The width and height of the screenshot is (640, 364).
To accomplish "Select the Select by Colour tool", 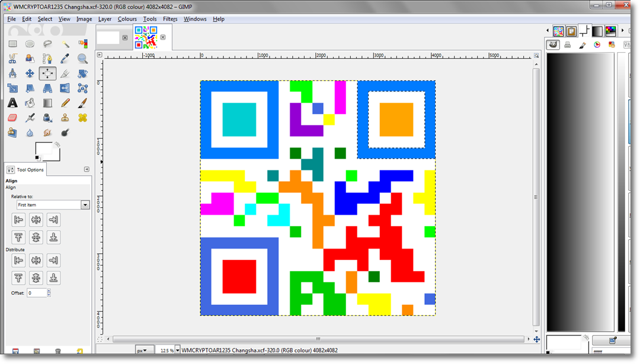I will pyautogui.click(x=82, y=44).
